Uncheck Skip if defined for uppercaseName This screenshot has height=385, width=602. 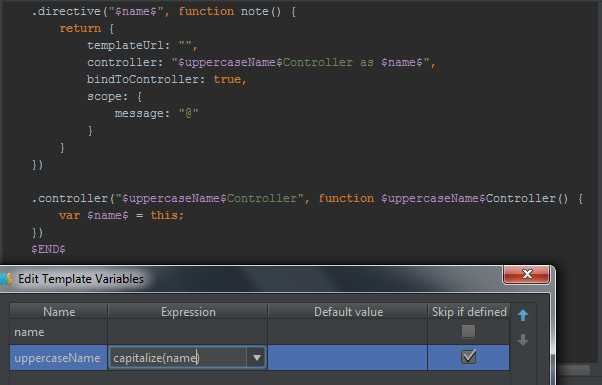point(468,357)
